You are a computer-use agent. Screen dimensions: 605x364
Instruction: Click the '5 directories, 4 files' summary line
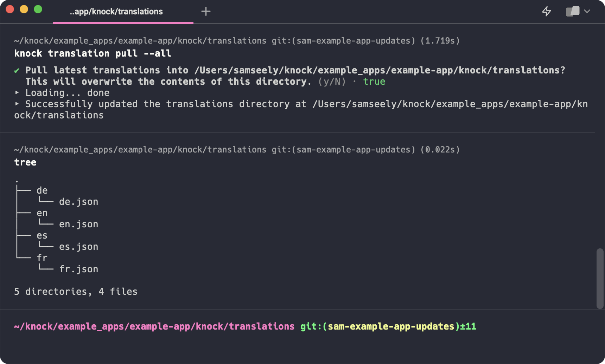click(76, 291)
